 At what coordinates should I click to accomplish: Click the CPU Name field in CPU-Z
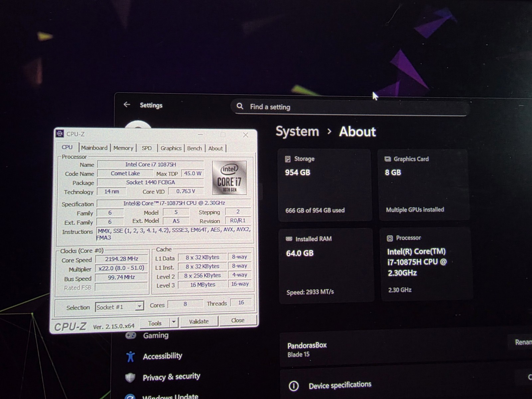pos(150,164)
